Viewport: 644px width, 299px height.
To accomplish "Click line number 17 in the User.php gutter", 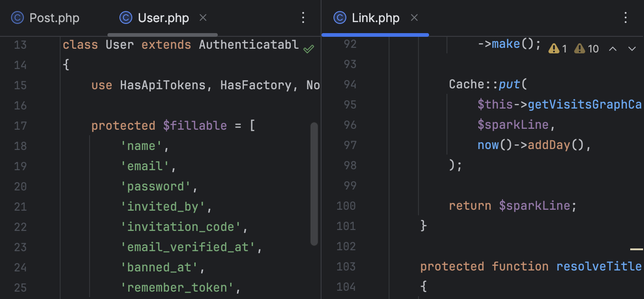I will 21,126.
